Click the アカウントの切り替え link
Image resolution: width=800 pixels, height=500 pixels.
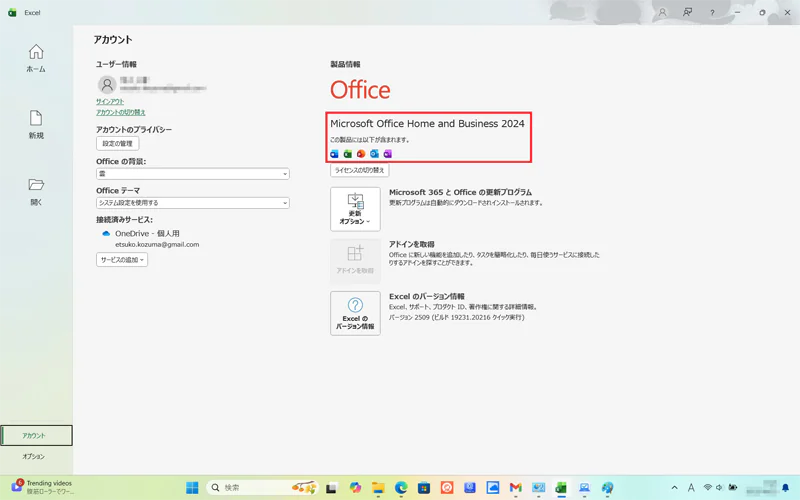(x=120, y=112)
